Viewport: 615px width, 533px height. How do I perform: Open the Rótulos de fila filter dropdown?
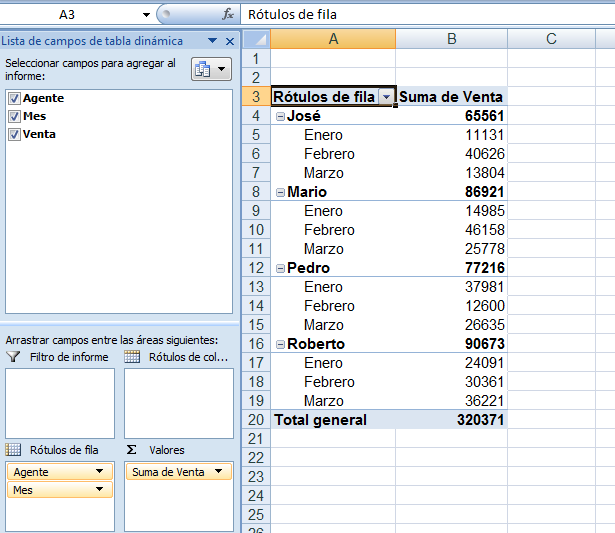pos(386,97)
